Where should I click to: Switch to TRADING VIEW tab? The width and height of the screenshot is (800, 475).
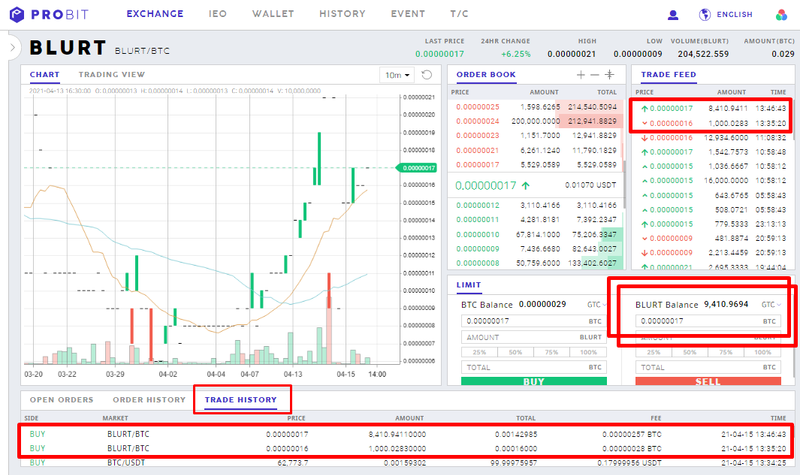[x=112, y=74]
